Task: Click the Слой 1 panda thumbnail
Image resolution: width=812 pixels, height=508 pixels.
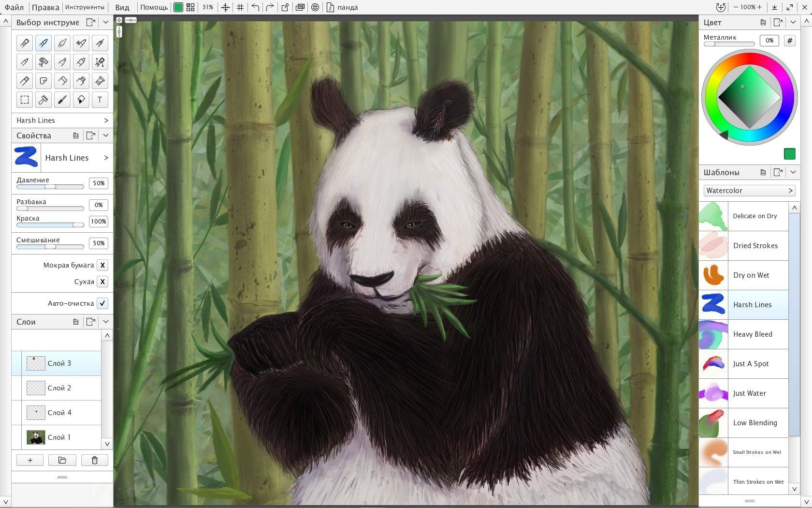Action: click(x=36, y=437)
